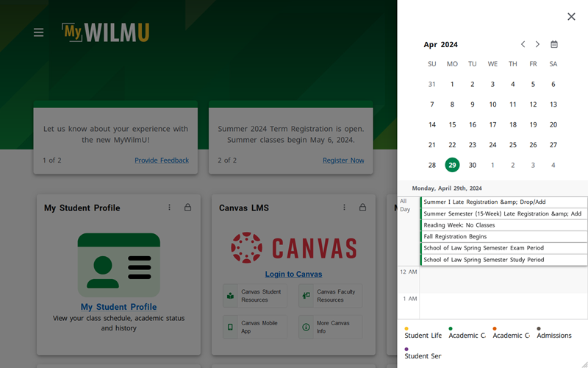This screenshot has width=588, height=368.
Task: Select April 6 in the calendar
Action: tap(553, 84)
